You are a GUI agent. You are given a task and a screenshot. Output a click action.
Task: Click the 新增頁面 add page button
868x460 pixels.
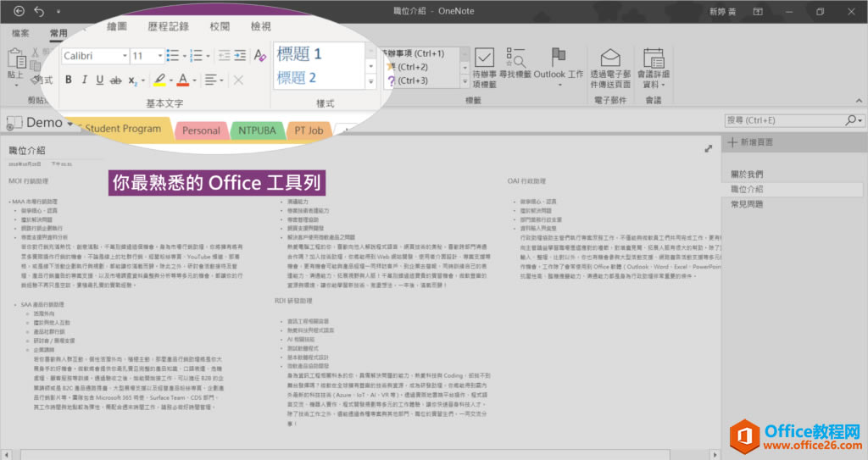pos(750,142)
